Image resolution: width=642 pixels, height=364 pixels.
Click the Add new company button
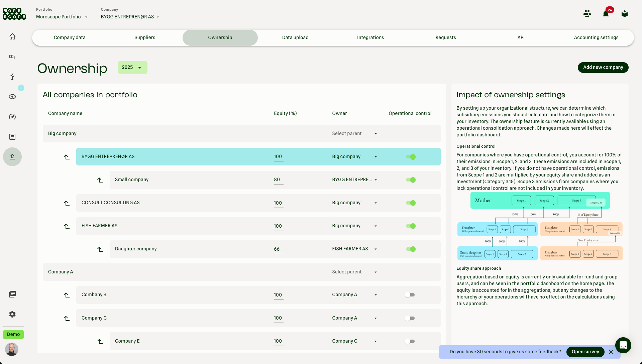pos(603,67)
